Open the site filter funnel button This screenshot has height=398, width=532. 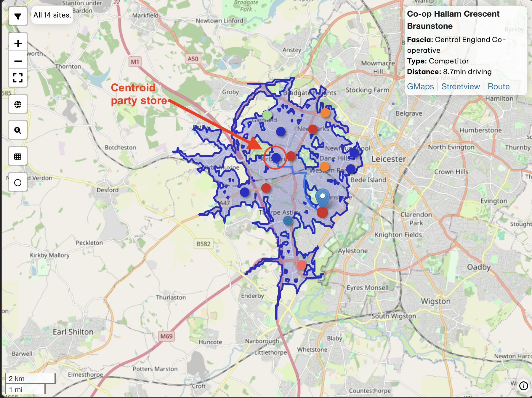coord(18,16)
